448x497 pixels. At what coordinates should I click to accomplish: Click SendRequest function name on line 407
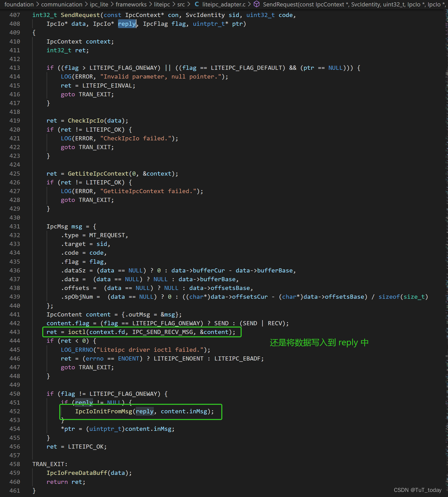(x=80, y=15)
